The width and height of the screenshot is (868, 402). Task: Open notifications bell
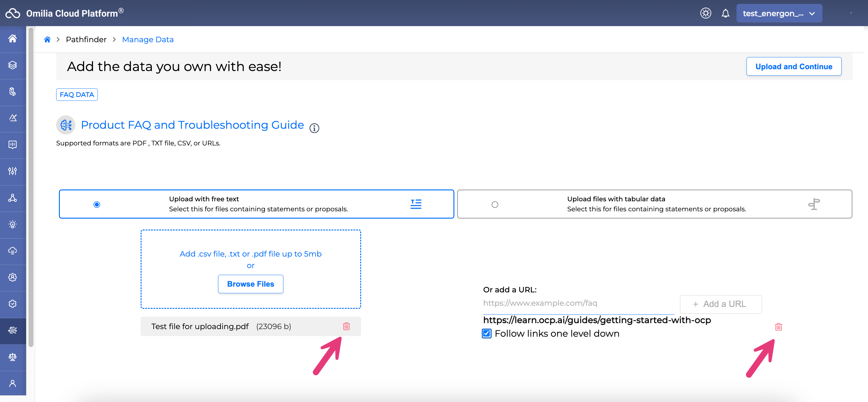pyautogui.click(x=726, y=13)
